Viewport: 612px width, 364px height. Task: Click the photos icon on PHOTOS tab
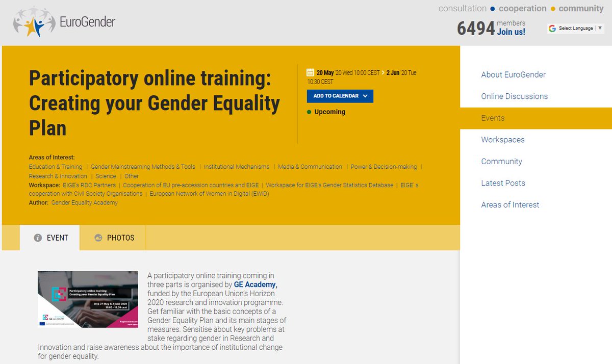tap(98, 238)
